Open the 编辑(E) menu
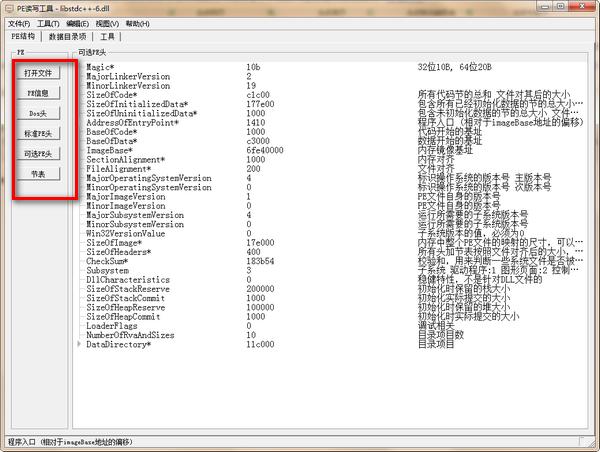This screenshot has height=452, width=600. click(x=77, y=24)
